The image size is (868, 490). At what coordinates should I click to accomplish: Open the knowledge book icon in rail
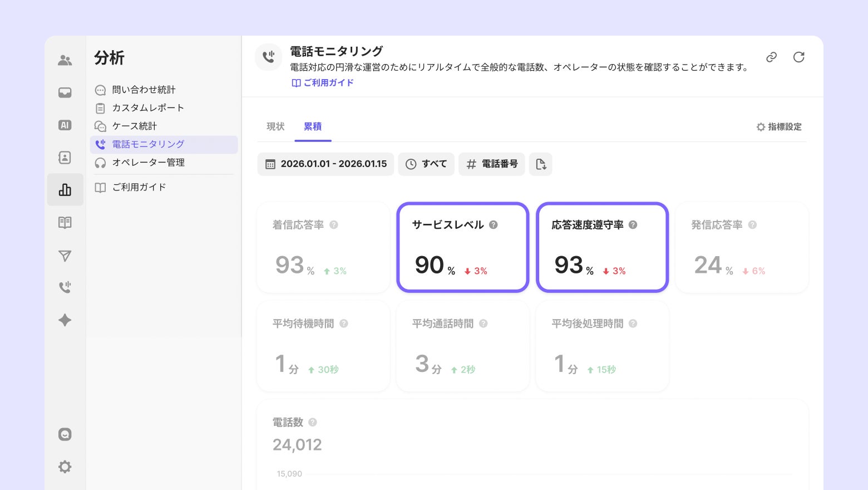[65, 223]
